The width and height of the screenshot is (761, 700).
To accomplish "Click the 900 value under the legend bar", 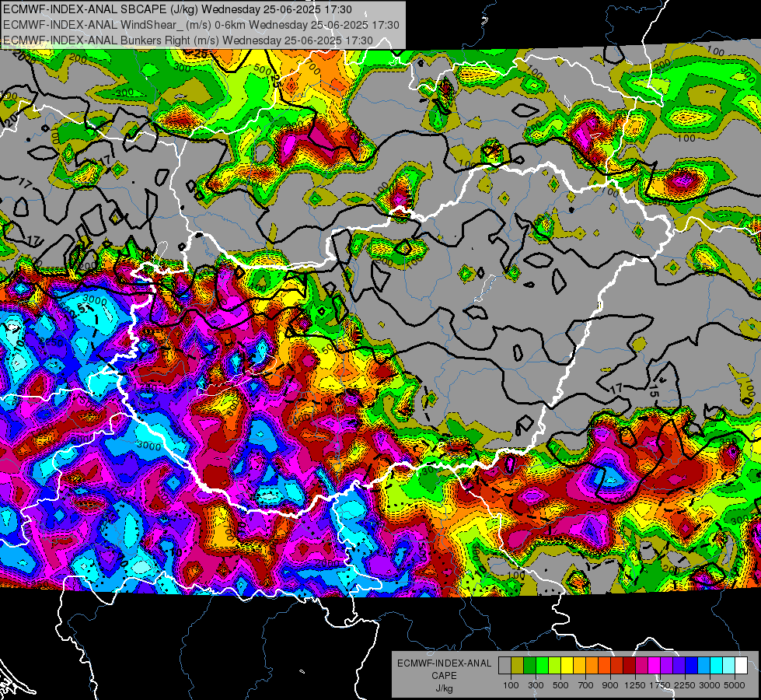I will (x=610, y=685).
